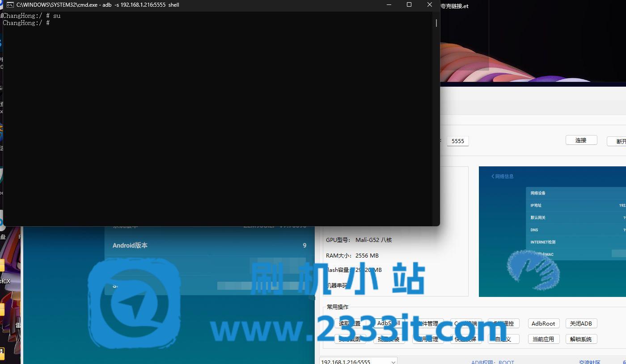The image size is (626, 364).
Task: Click the ADB权限 ROOT status text
Action: tap(493, 362)
